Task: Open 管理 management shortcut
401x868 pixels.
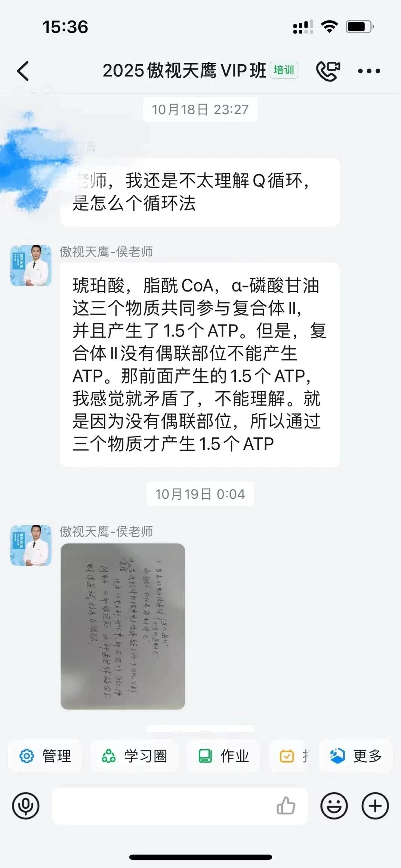Action: pyautogui.click(x=45, y=756)
